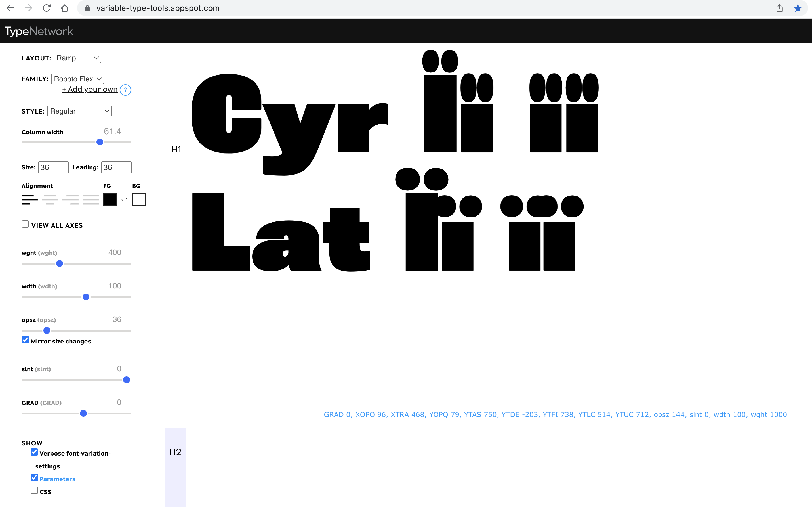Screen dimensions: 812x507
Task: Click into the Size input field
Action: [53, 167]
